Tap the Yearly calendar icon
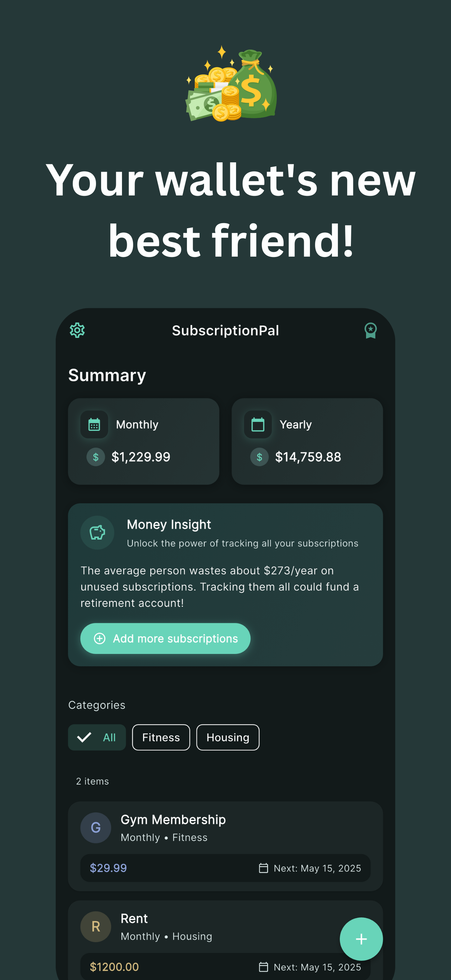 258,424
